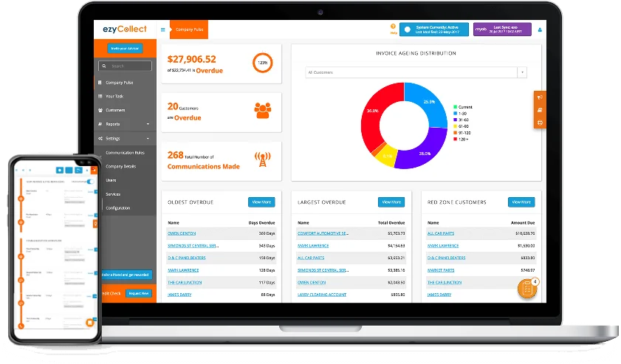The image size is (621, 364).
Task: Click the broadcast tower communications icon
Action: pyautogui.click(x=263, y=159)
